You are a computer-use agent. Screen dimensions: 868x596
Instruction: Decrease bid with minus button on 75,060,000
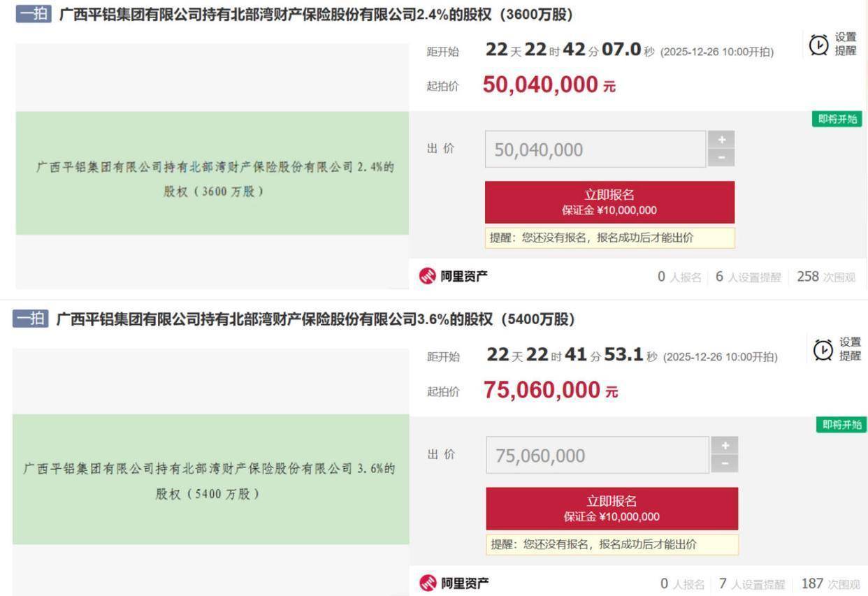click(x=724, y=463)
